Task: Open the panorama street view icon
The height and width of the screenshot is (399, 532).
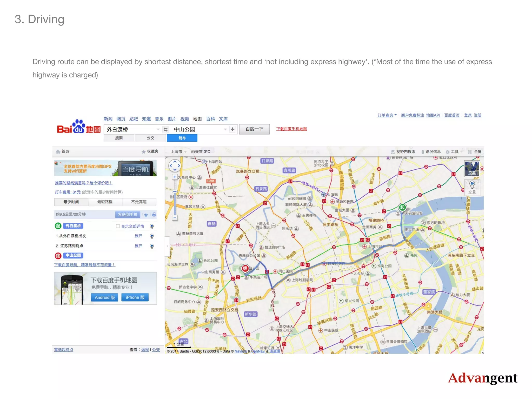Action: point(472,188)
